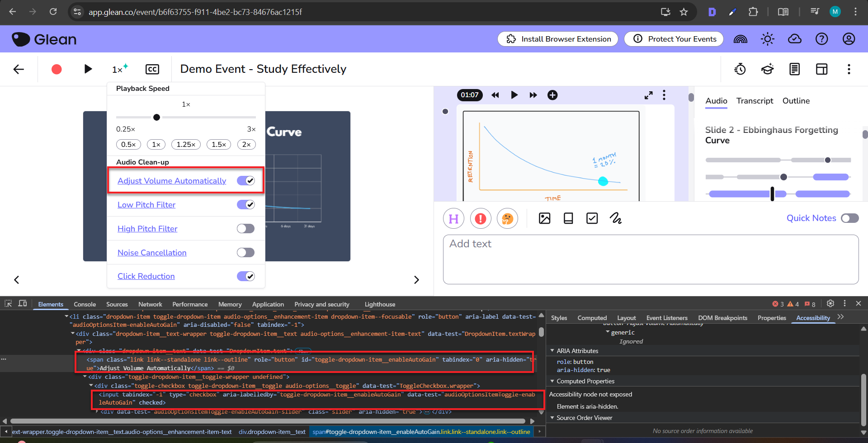Click the playback speed slider handle
Image resolution: width=868 pixels, height=443 pixels.
click(156, 118)
